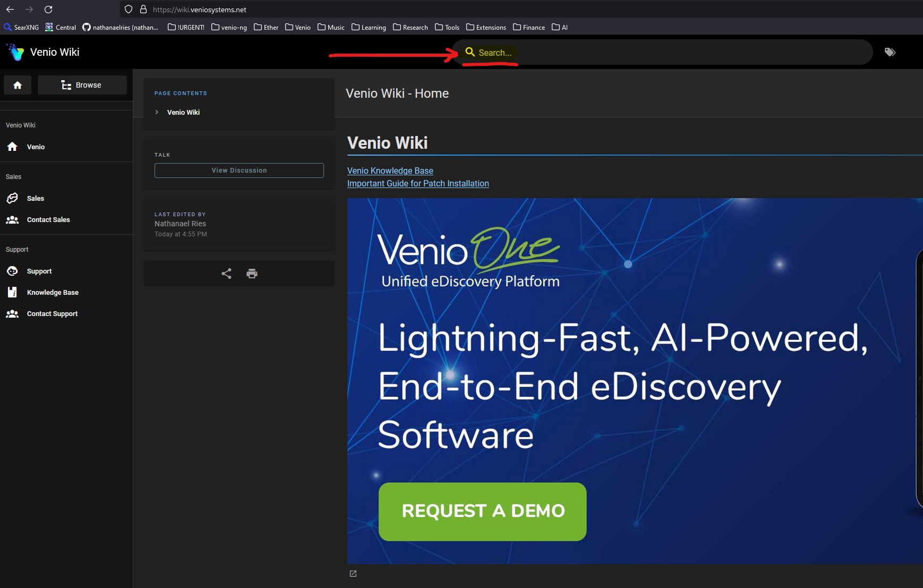Viewport: 923px width, 588px height.
Task: Go forward with browser forward arrow
Action: coord(29,10)
